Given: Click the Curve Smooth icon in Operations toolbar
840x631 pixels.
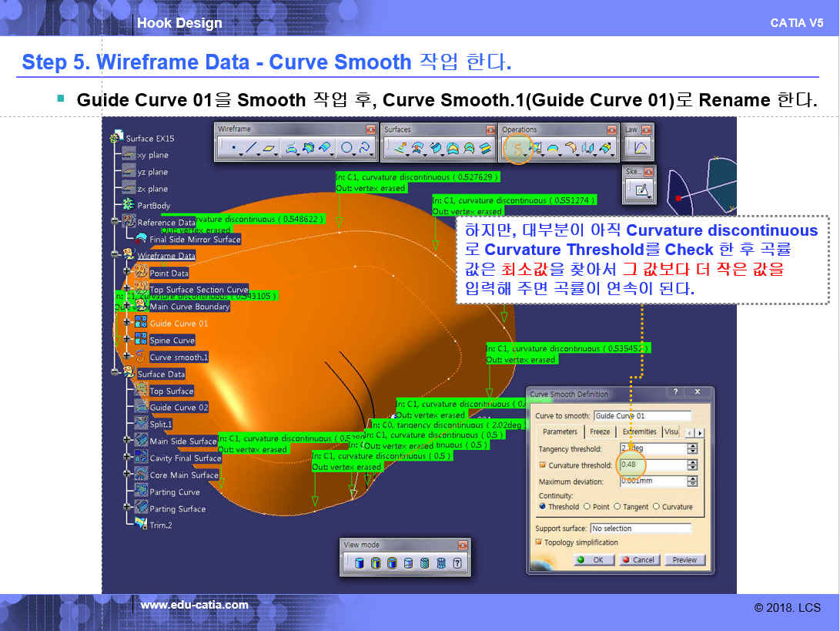Looking at the screenshot, I should pos(517,147).
